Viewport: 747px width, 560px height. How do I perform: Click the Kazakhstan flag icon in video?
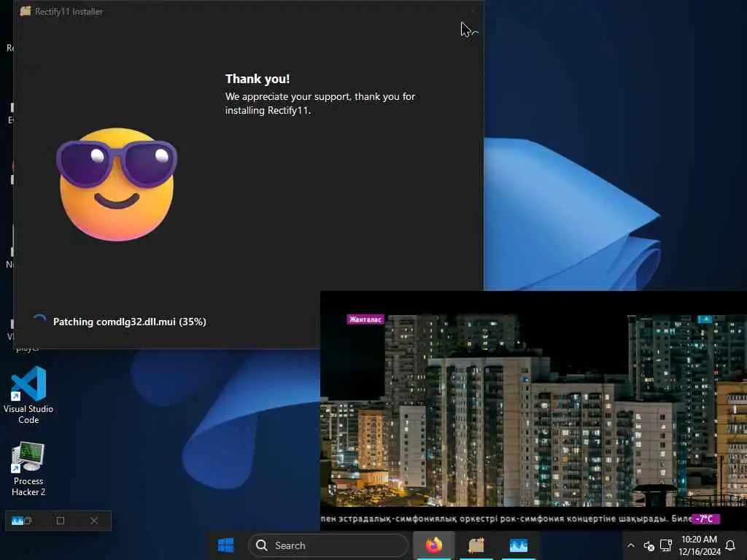click(705, 319)
